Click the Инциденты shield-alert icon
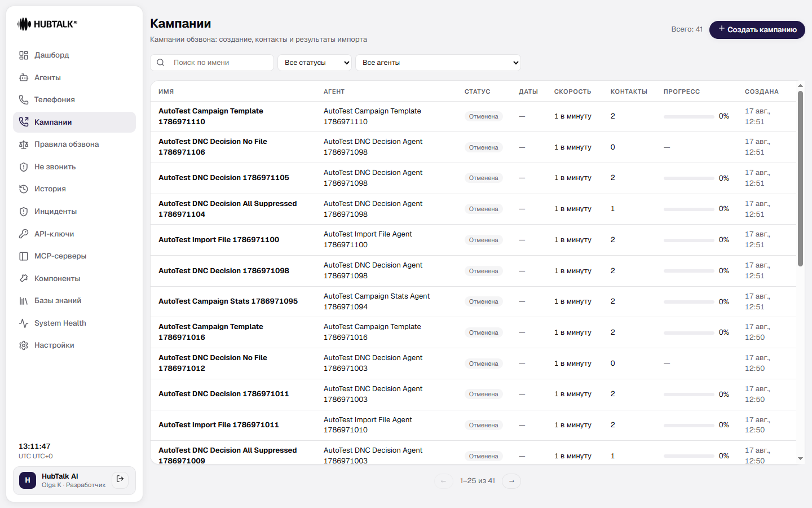Image resolution: width=812 pixels, height=508 pixels. [x=24, y=212]
